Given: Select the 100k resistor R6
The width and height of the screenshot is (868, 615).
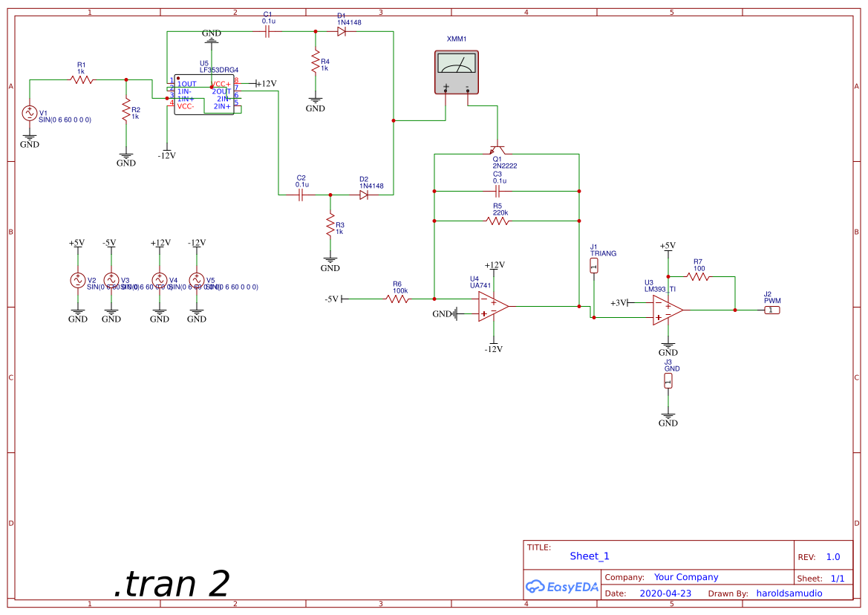Looking at the screenshot, I should [x=397, y=299].
